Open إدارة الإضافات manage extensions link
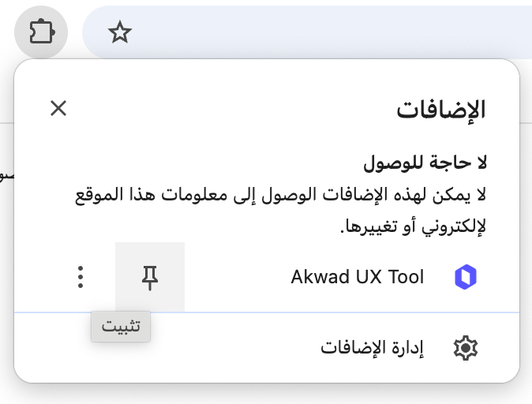This screenshot has width=532, height=404. coord(373,348)
